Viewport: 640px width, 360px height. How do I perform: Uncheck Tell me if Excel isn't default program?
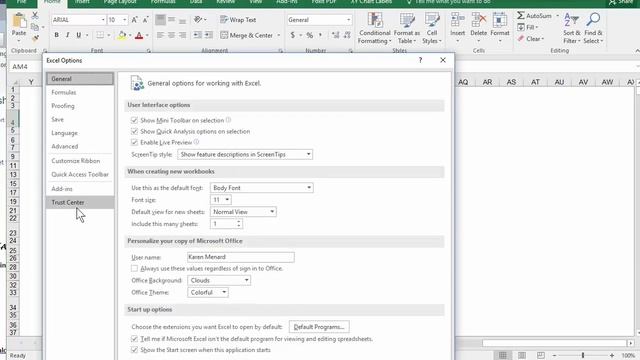(x=134, y=339)
